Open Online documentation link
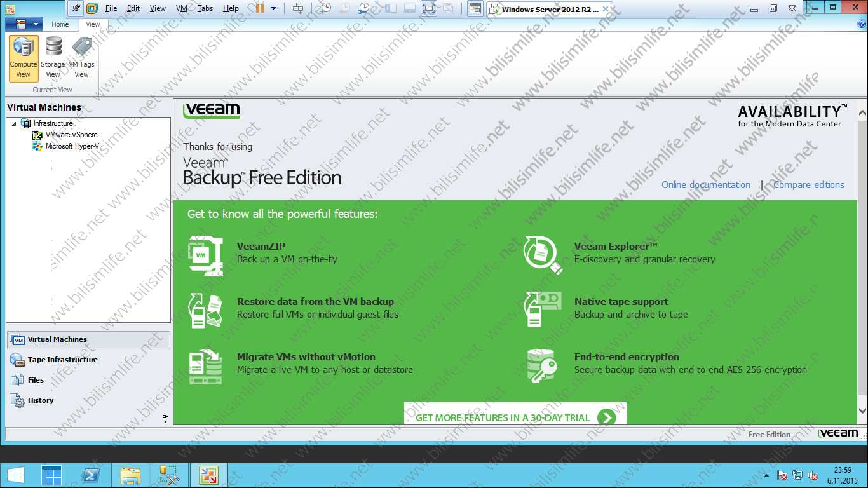 pyautogui.click(x=706, y=185)
